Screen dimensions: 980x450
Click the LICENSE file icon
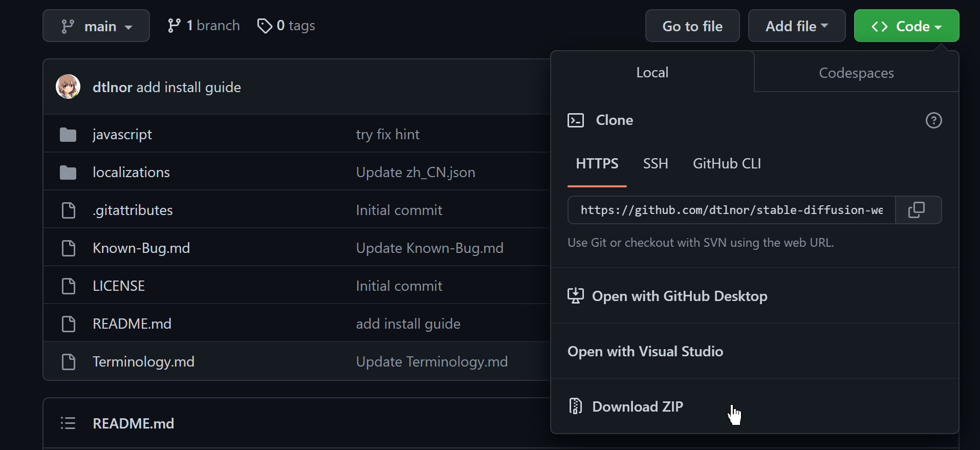68,286
